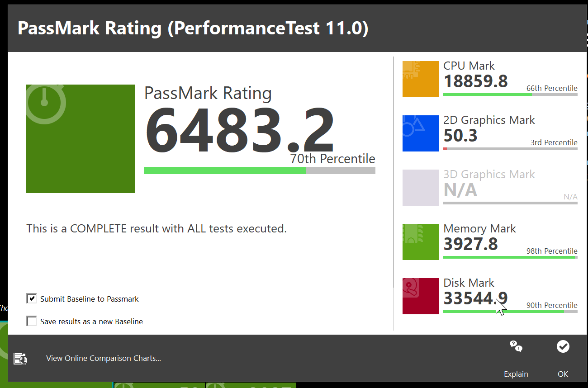This screenshot has height=388, width=588.
Task: Click the PerformanceTest 11.0 dialog title
Action: (193, 28)
